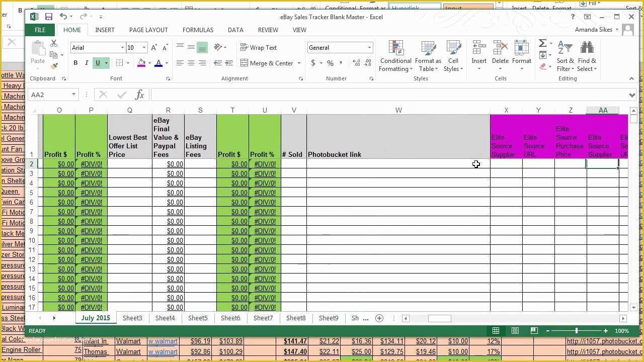Click the Insert cells icon
The image size is (644, 362).
[x=479, y=48]
